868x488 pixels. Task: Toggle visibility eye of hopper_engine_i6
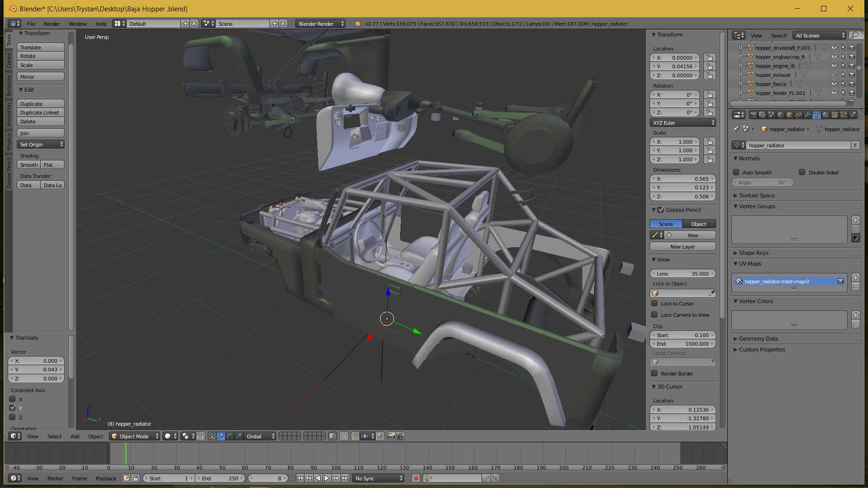tap(834, 66)
